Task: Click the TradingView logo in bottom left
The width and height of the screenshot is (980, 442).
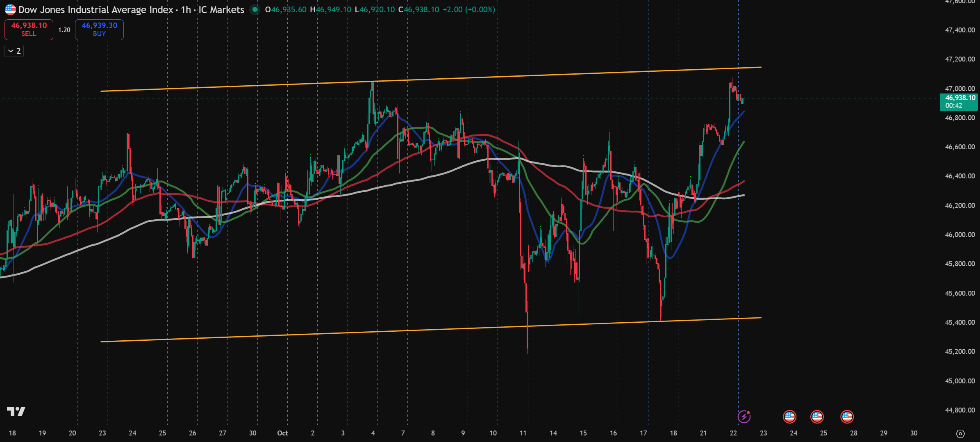Action: pyautogui.click(x=16, y=411)
